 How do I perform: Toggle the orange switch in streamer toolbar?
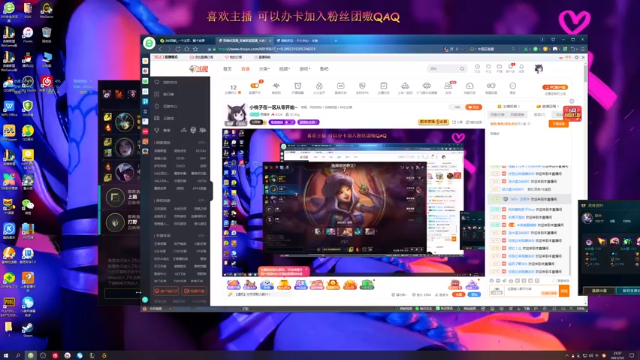[x=255, y=86]
